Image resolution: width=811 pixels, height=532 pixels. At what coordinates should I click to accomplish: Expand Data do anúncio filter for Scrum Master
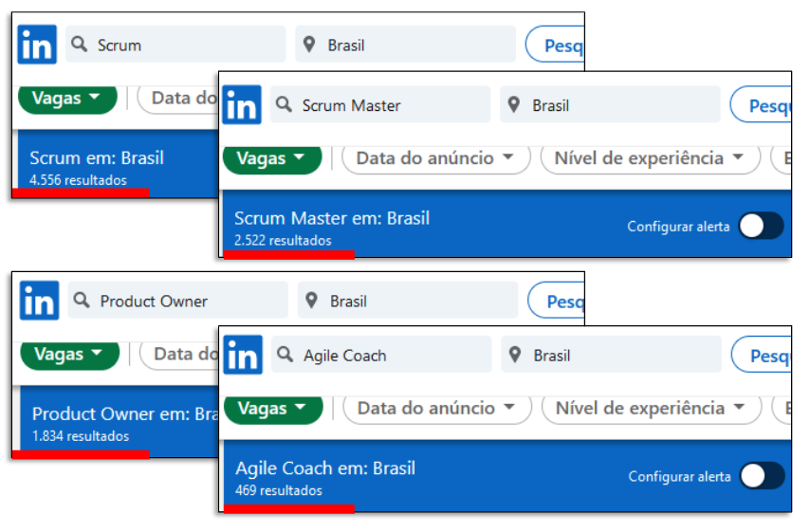coord(435,157)
